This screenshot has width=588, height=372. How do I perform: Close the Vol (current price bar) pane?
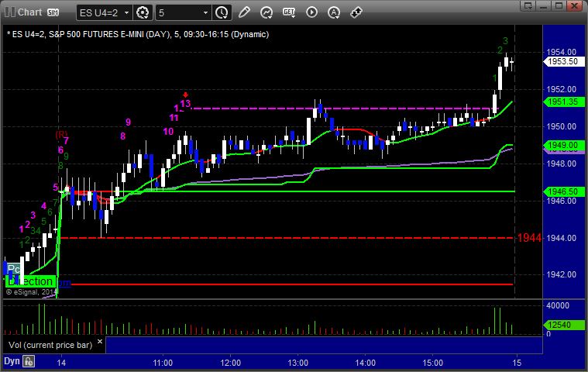pos(100,341)
